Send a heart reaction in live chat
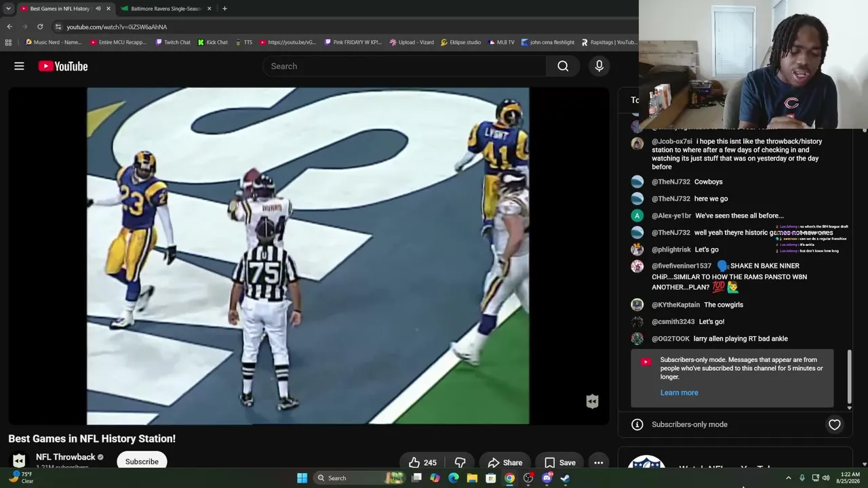 (835, 424)
